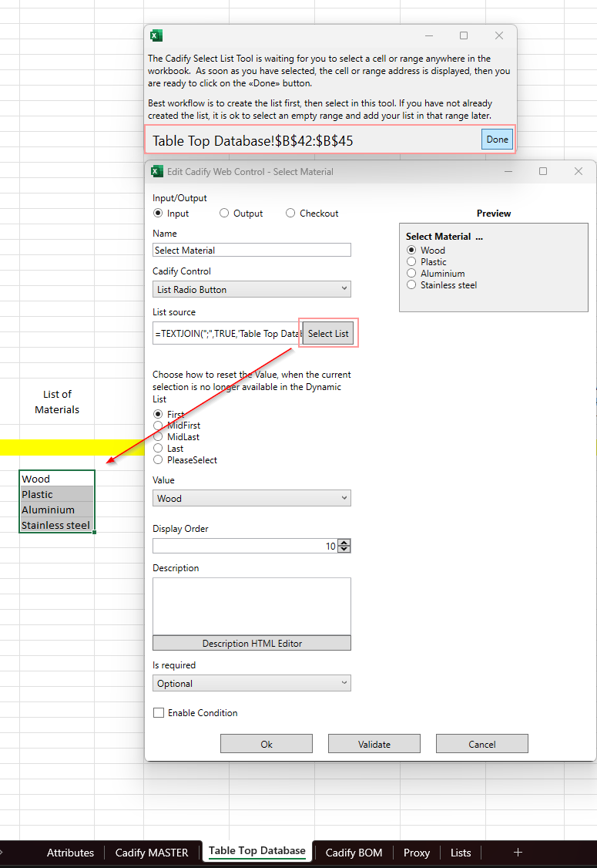Choose the Last reset option

click(158, 449)
